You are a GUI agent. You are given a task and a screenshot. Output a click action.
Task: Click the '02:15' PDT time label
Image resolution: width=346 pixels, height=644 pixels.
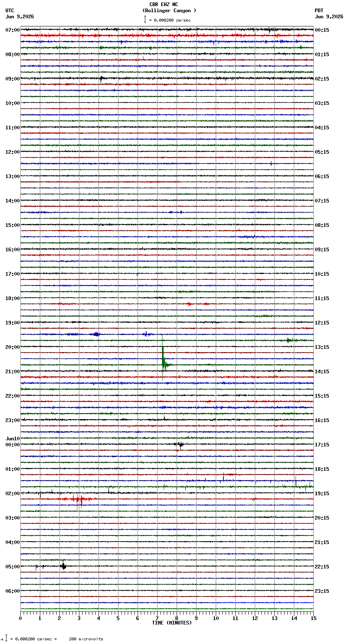click(322, 79)
